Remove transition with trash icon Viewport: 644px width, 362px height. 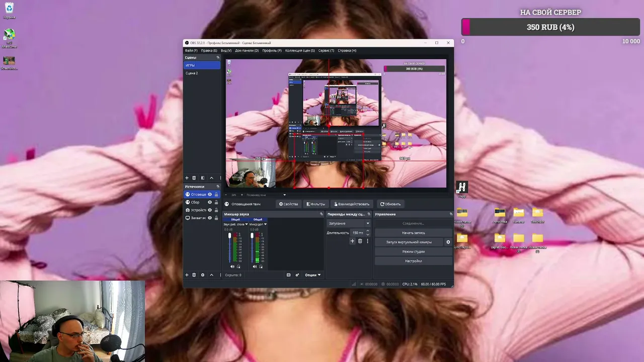tap(360, 241)
